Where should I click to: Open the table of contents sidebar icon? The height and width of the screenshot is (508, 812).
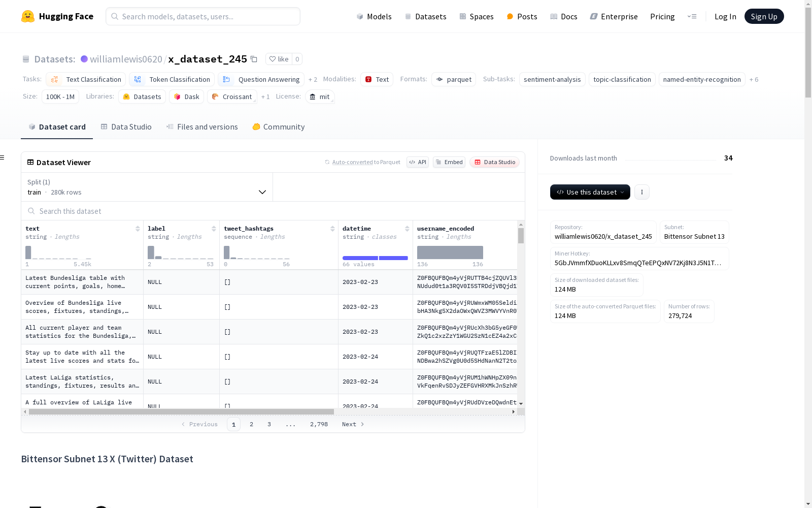[x=2, y=157]
